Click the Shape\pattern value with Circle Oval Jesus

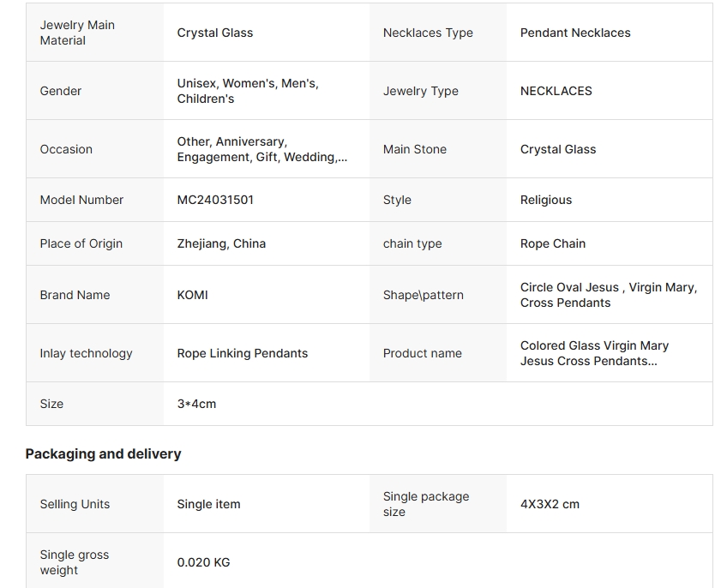[x=608, y=295]
